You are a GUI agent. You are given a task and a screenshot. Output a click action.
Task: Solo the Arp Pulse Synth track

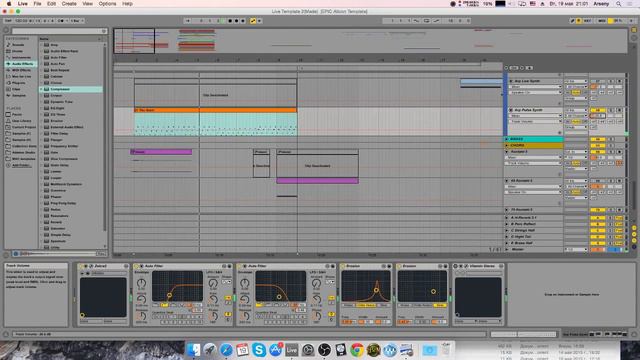[x=611, y=110]
